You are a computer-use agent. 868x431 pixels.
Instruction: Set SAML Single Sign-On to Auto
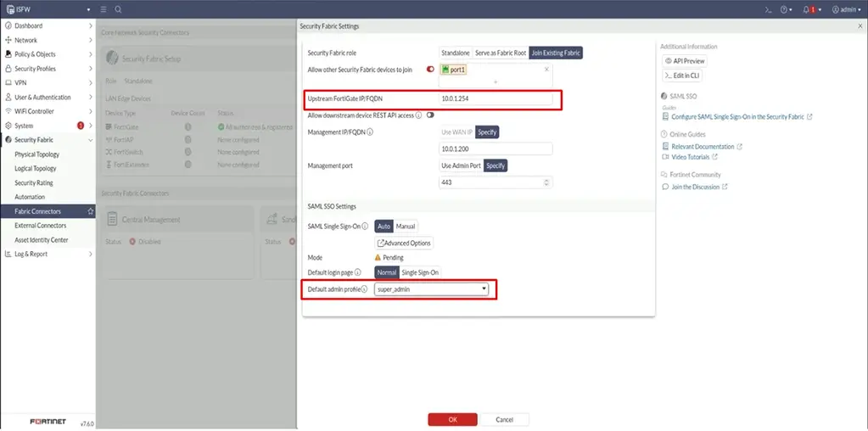(384, 227)
